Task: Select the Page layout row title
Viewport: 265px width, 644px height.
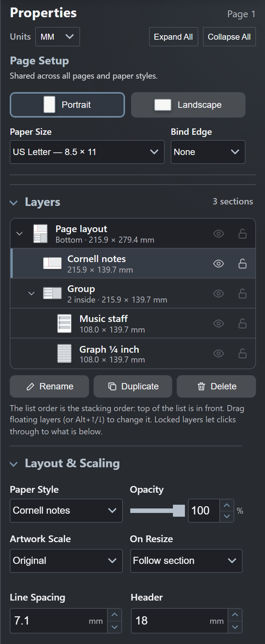Action: point(81,229)
